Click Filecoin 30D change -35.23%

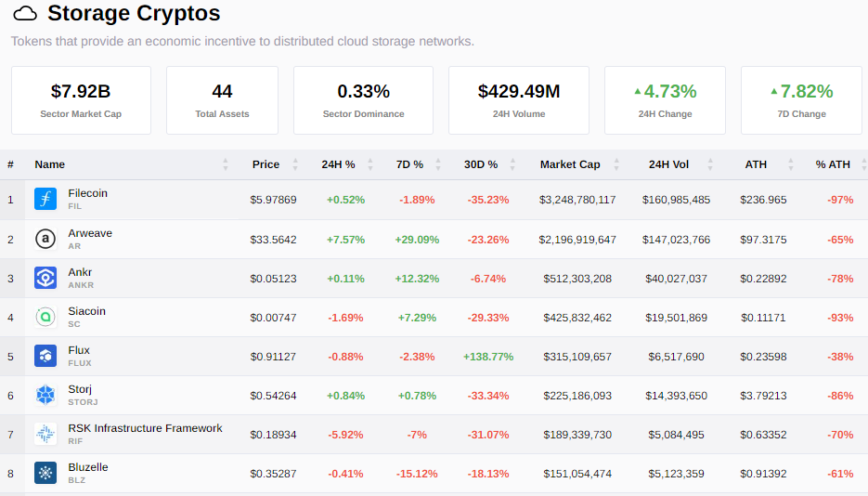(x=488, y=200)
